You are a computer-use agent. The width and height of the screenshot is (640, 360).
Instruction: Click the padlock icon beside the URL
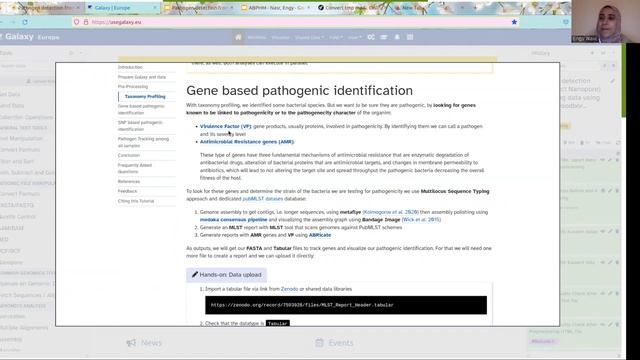click(86, 22)
